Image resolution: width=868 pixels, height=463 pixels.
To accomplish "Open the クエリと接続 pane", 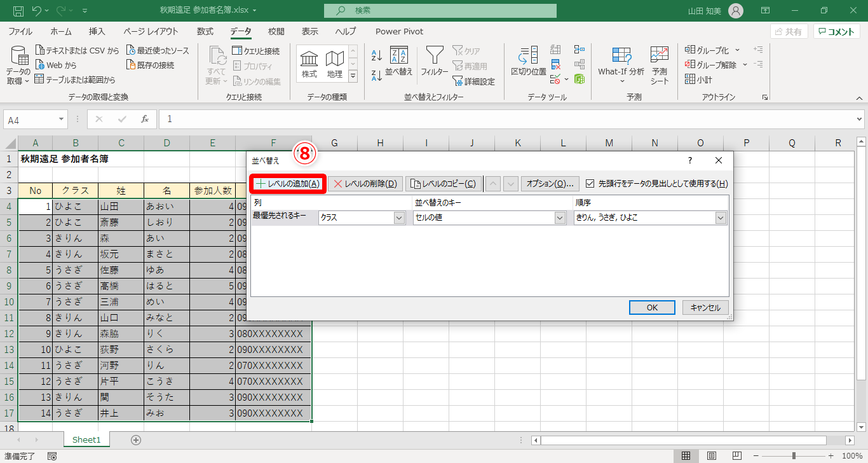I will point(256,50).
